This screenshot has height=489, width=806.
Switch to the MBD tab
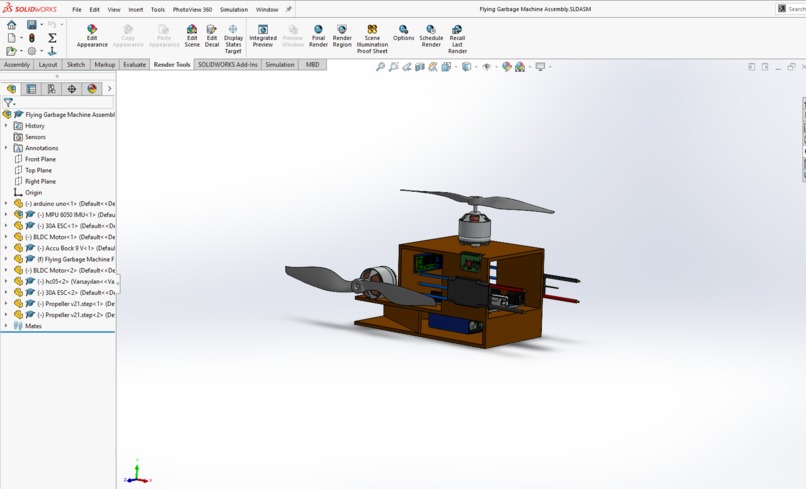click(x=313, y=64)
